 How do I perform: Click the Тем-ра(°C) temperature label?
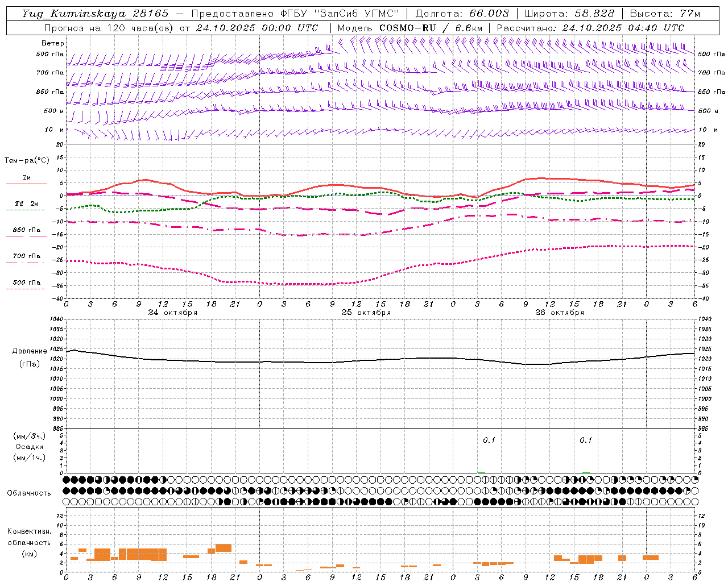(x=27, y=161)
